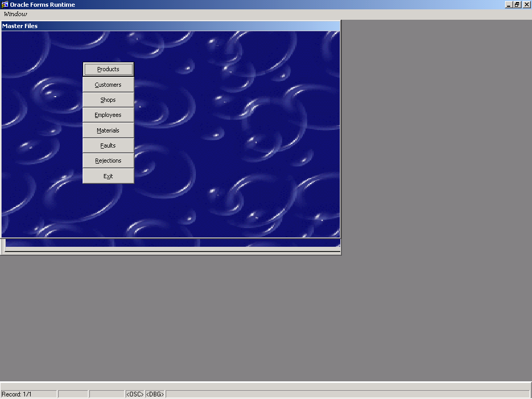
Task: Click the blank status cell left of <OSC>
Action: coord(107,394)
